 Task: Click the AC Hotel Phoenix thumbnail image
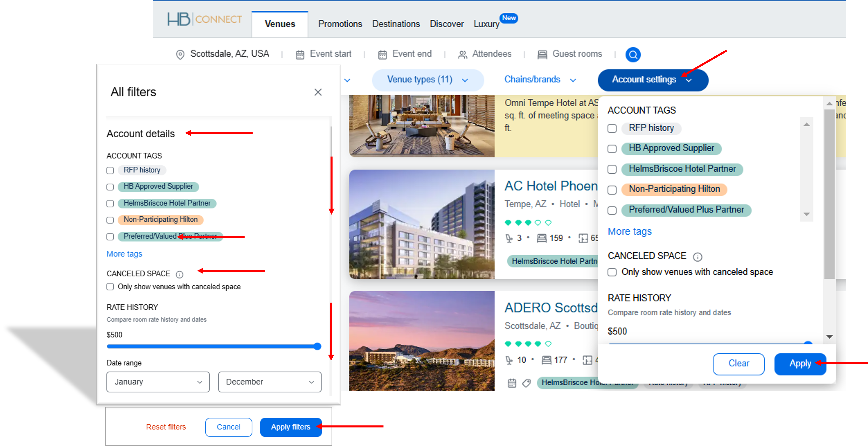(x=422, y=224)
